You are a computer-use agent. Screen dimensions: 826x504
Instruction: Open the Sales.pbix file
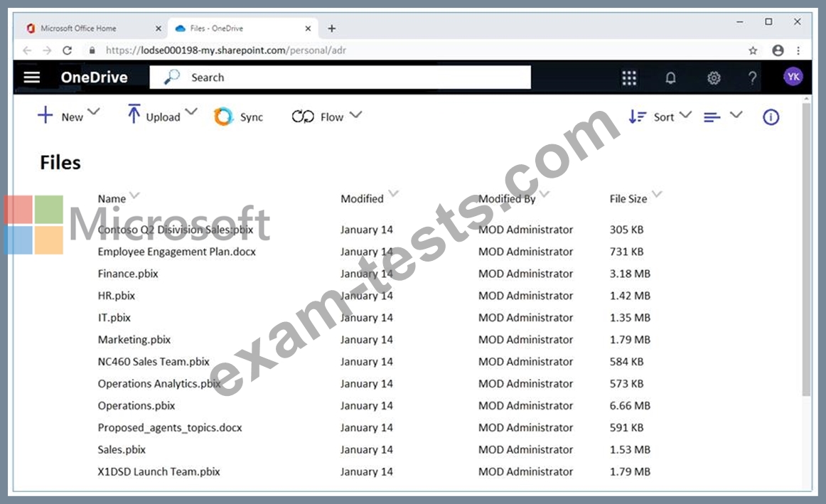pos(122,450)
